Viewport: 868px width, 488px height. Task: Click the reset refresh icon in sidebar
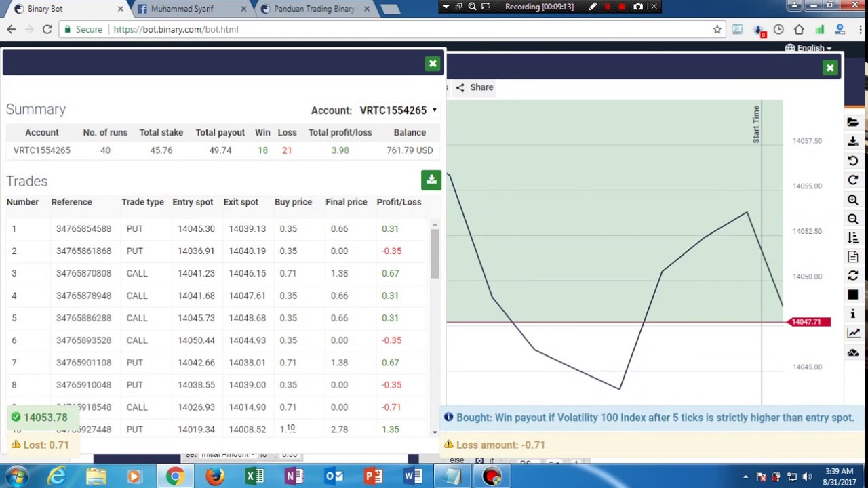pos(853,276)
